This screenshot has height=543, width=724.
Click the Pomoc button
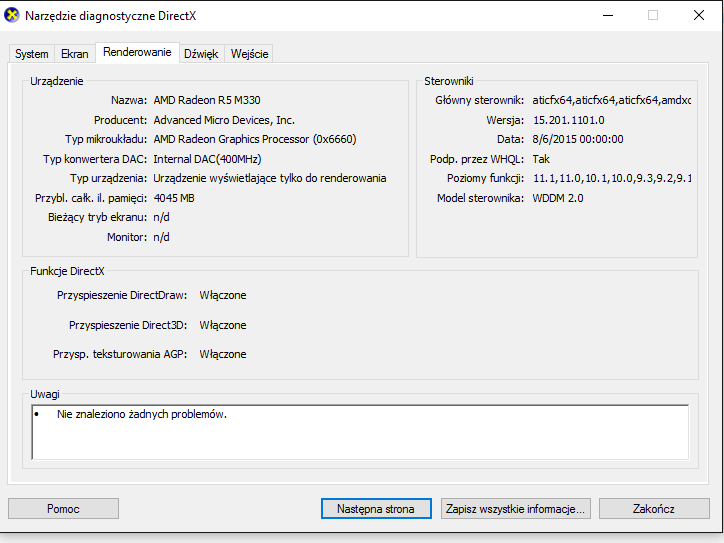coord(63,509)
